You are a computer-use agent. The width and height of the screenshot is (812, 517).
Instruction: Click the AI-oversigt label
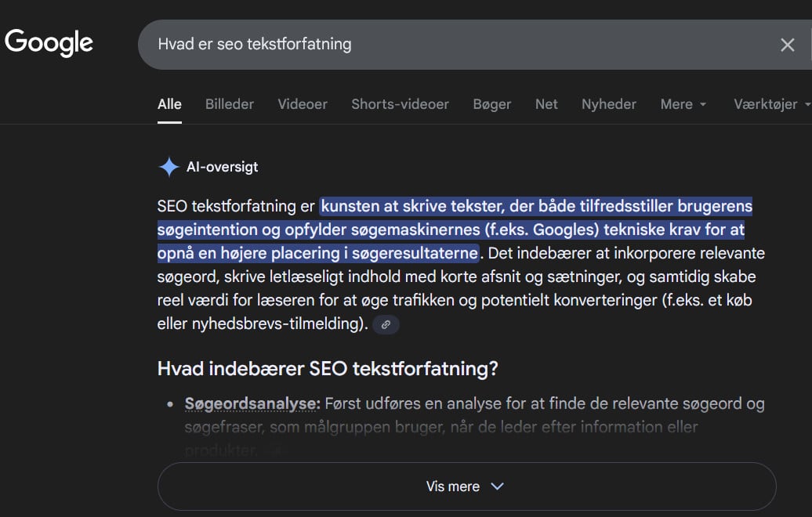point(222,167)
